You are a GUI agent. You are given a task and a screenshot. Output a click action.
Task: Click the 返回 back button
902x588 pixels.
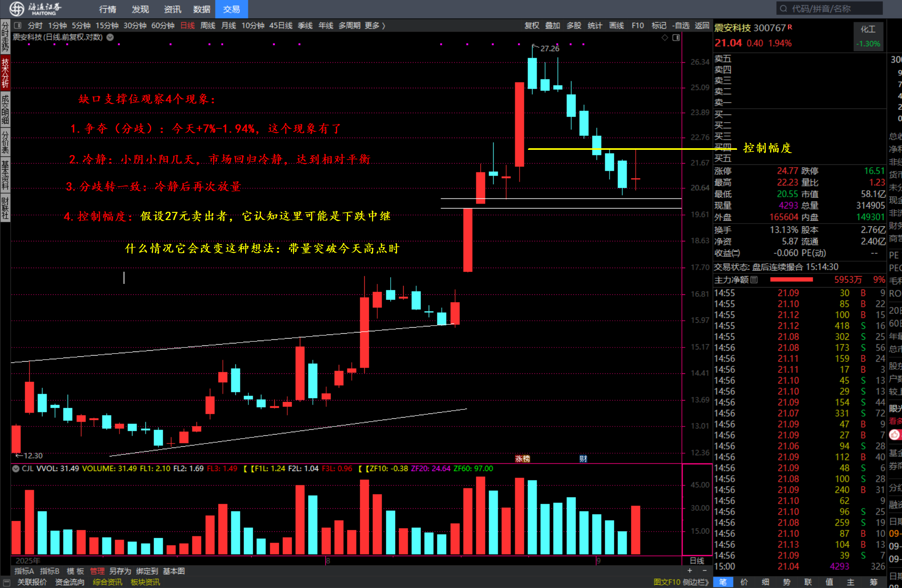702,26
